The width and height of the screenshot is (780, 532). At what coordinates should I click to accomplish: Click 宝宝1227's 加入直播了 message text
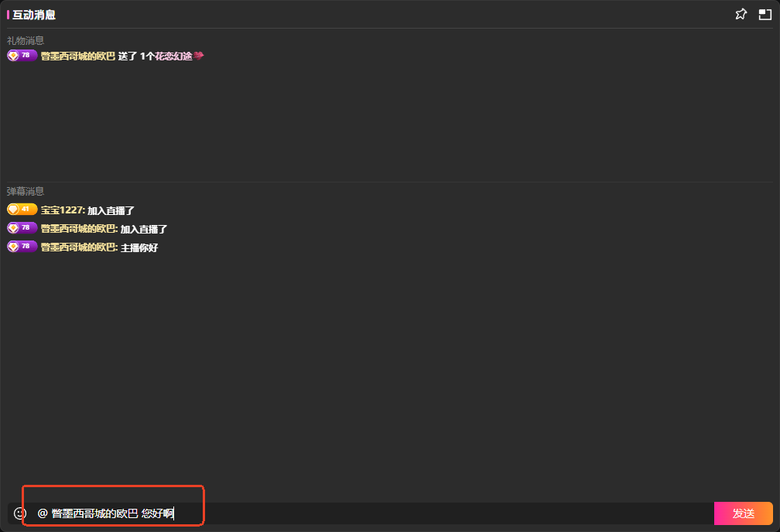coord(111,210)
